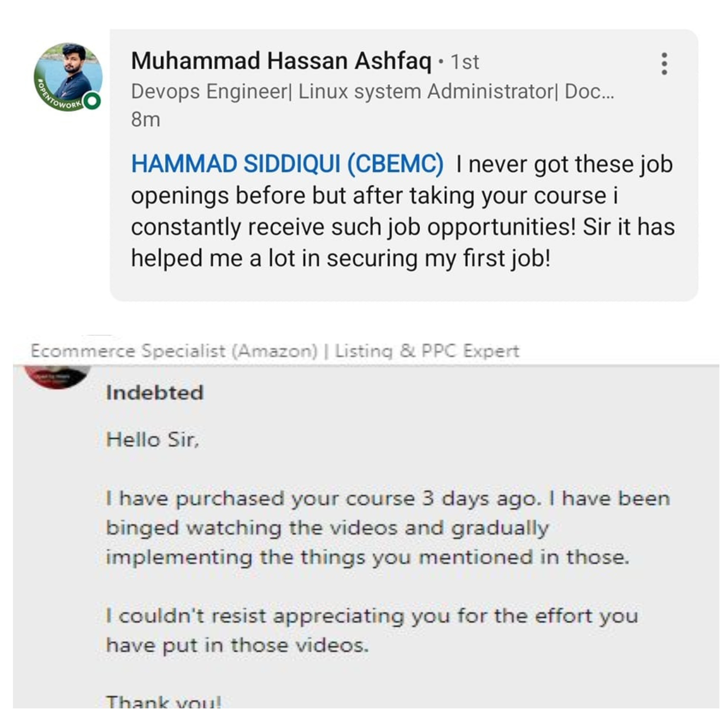Open the three-dot options menu on the comment

tap(664, 64)
